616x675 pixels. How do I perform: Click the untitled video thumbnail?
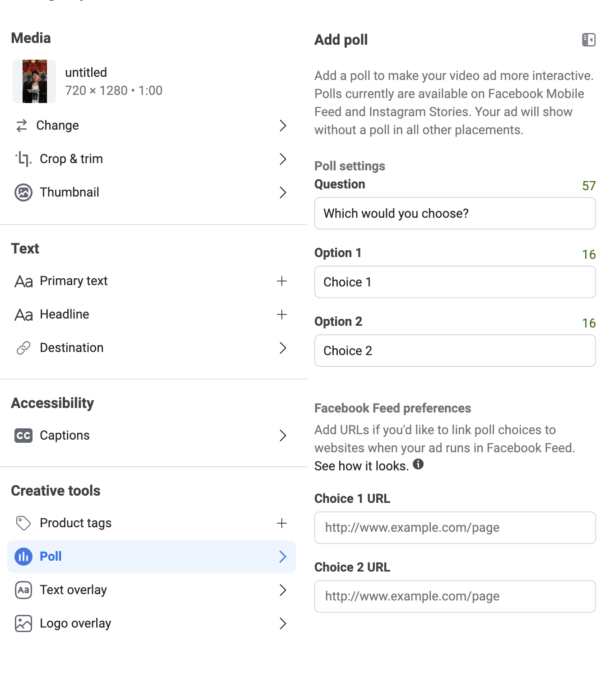[x=34, y=81]
